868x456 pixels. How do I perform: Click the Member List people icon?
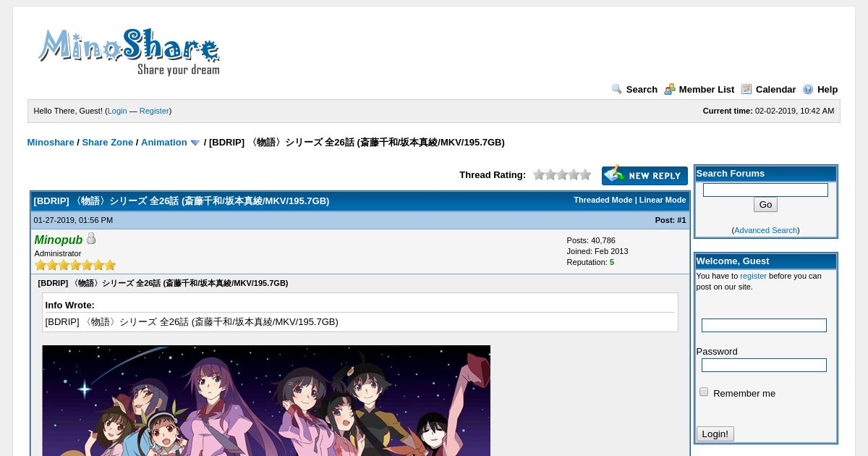coord(670,89)
